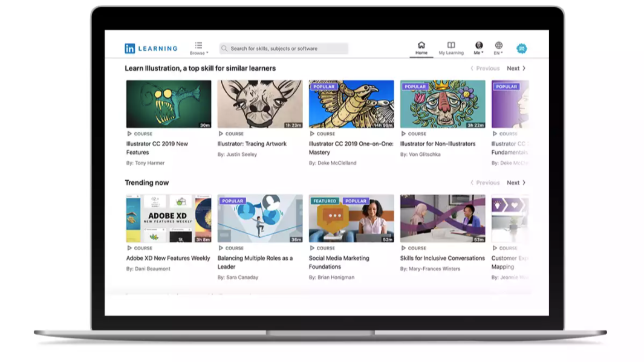Click the 30m duration label on New Features
This screenshot has width=644, height=362.
click(205, 125)
